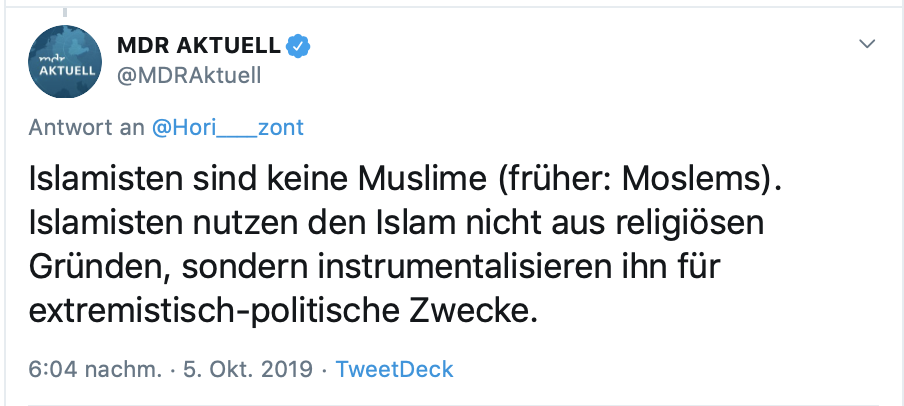Open the TweetDeck source link
This screenshot has width=904, height=406.
tap(394, 369)
